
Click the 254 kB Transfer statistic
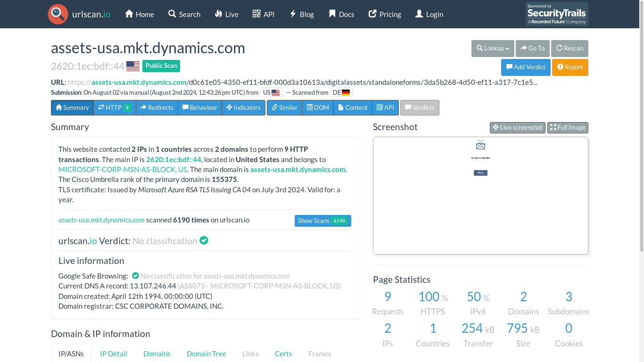[478, 335]
